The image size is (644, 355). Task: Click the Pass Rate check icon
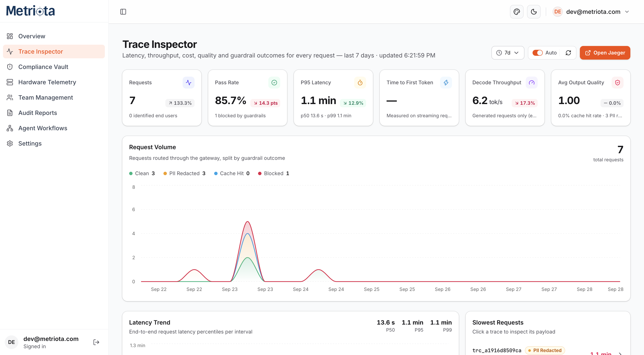tap(274, 82)
